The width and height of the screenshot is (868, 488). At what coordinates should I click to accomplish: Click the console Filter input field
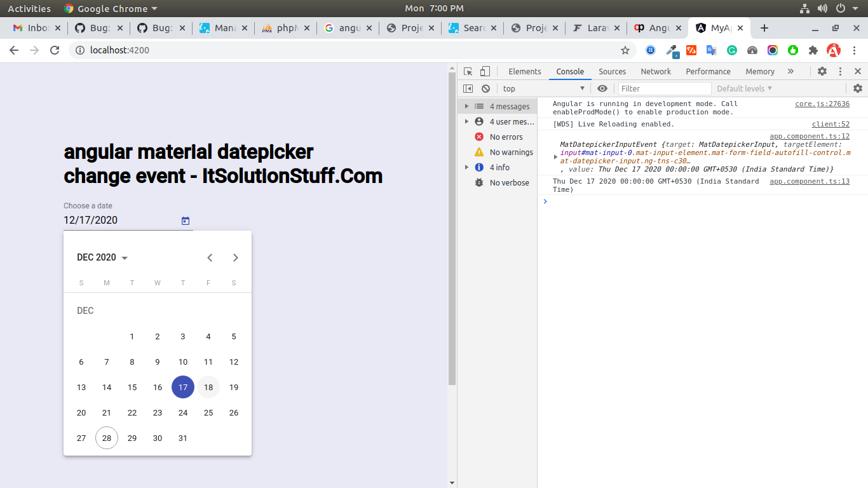coord(664,89)
